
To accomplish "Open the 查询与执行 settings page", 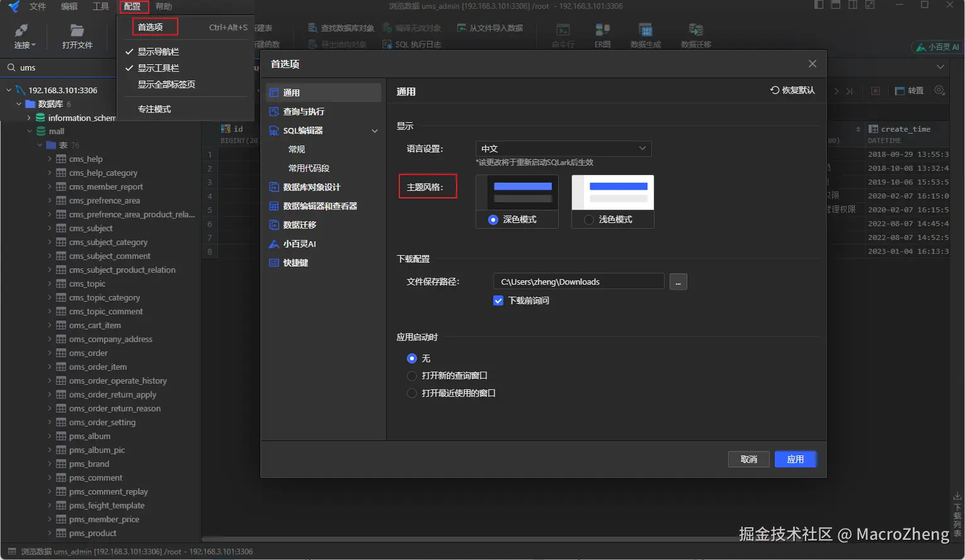I will [323, 111].
